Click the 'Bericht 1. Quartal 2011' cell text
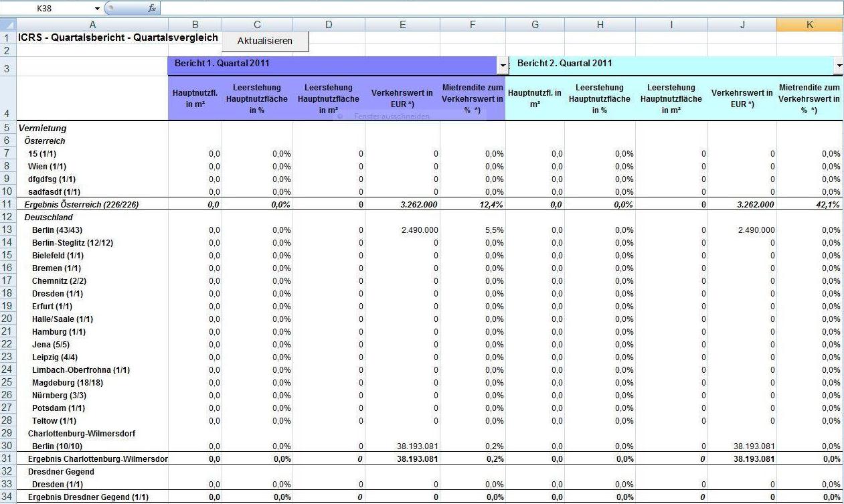Screen dimensions: 844x504 222,64
